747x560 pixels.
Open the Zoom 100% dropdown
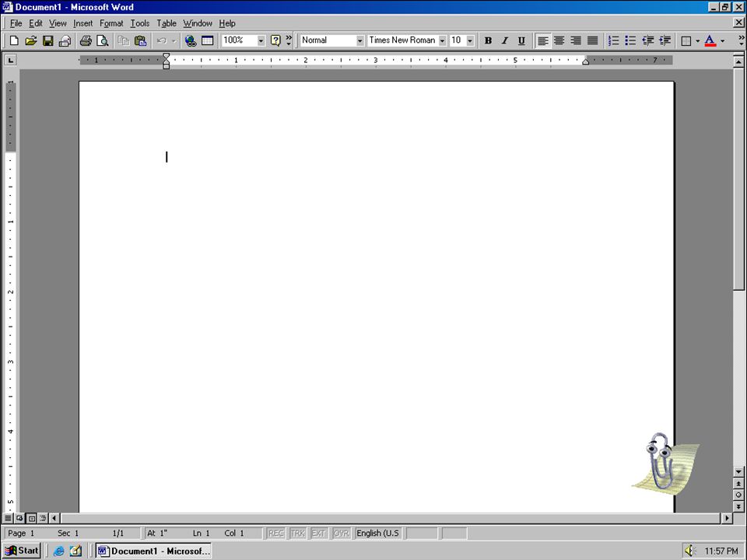point(261,40)
